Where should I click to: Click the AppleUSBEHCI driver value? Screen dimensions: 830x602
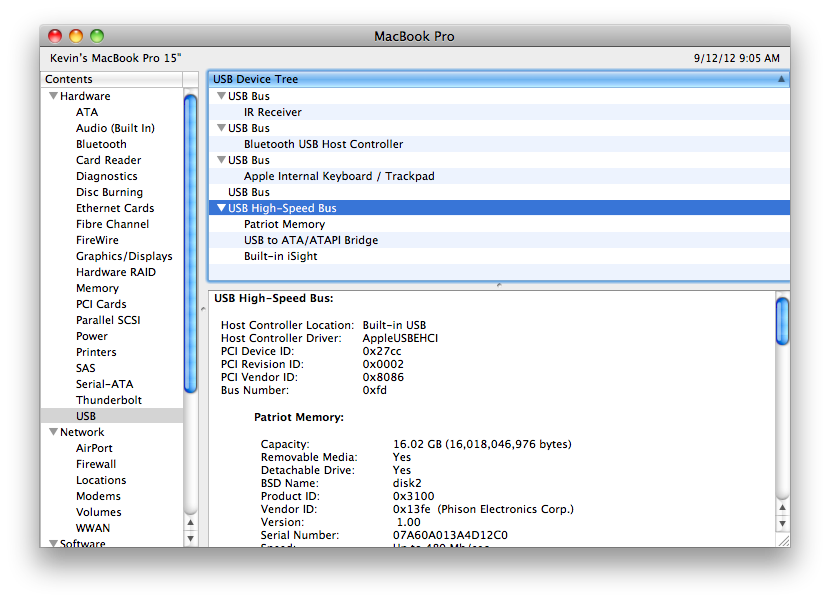400,338
